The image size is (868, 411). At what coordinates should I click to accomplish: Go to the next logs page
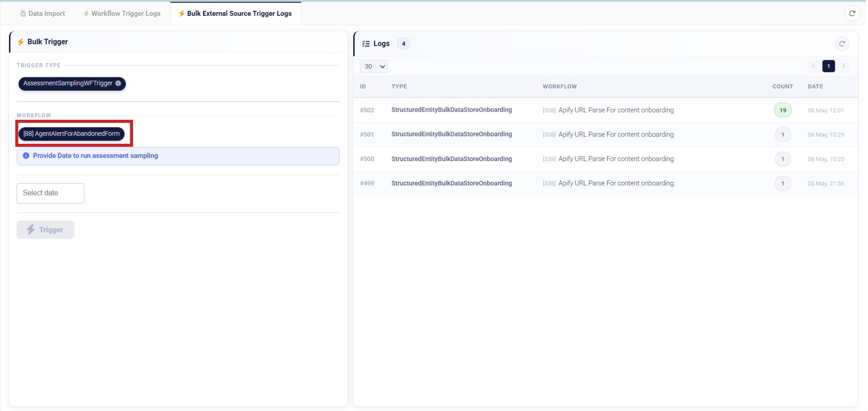coord(843,66)
